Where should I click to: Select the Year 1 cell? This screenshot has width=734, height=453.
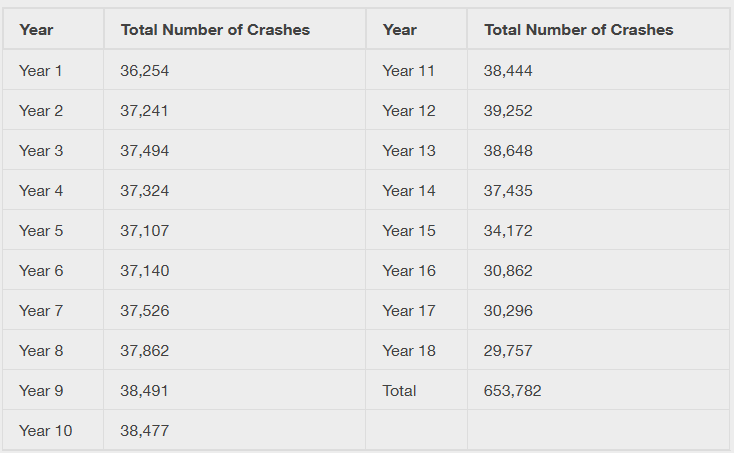[x=41, y=71]
